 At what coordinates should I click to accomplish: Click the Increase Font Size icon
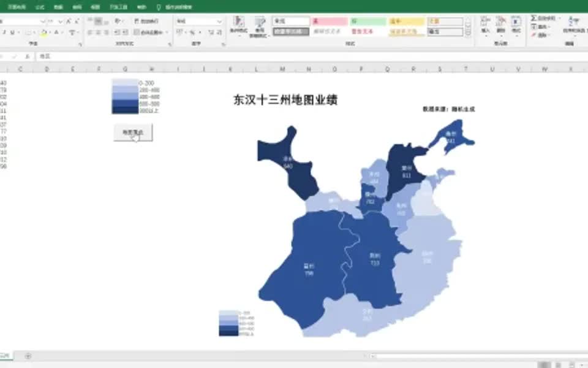coord(68,21)
